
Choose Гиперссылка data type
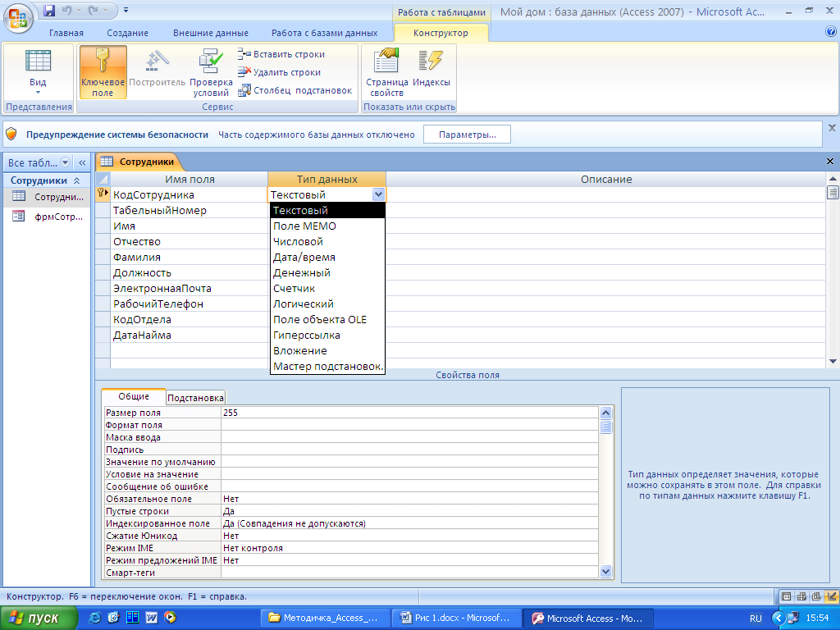(327, 335)
